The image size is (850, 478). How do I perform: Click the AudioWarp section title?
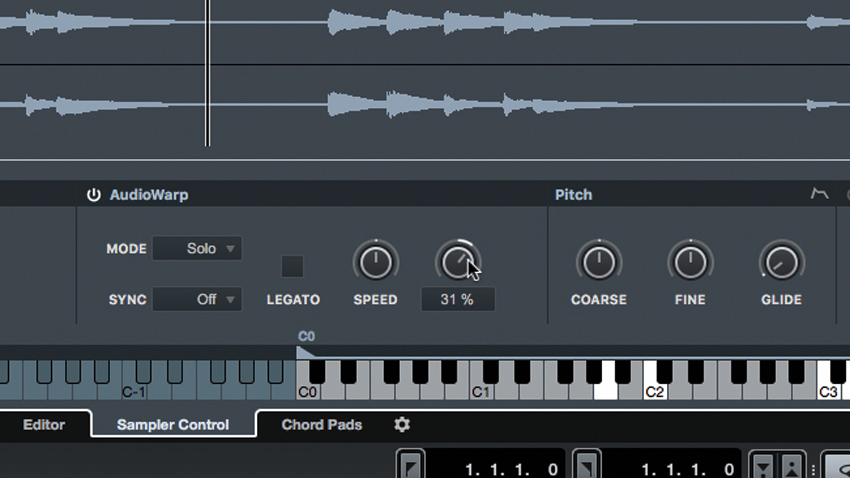pyautogui.click(x=149, y=195)
